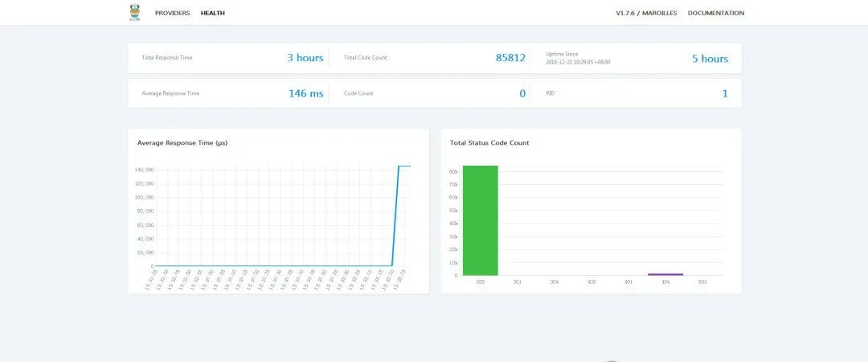Image resolution: width=868 pixels, height=362 pixels.
Task: Open the DOCUMENTATION link
Action: click(x=716, y=13)
